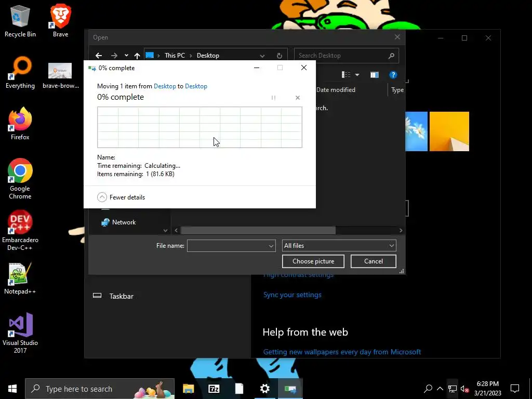Open the Everything search desktop shortcut

click(20, 73)
